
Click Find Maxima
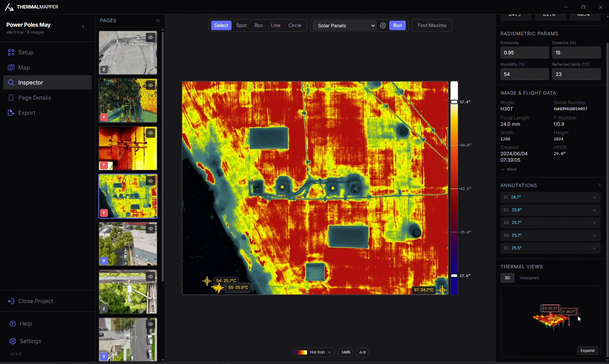pos(432,25)
